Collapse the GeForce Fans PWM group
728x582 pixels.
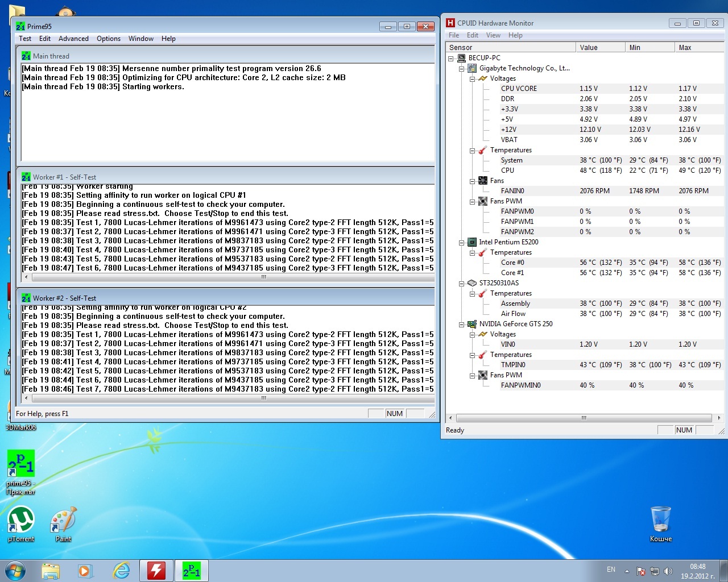(x=473, y=375)
